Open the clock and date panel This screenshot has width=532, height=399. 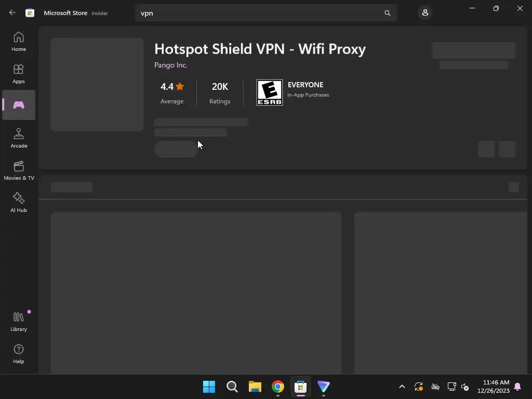click(494, 387)
